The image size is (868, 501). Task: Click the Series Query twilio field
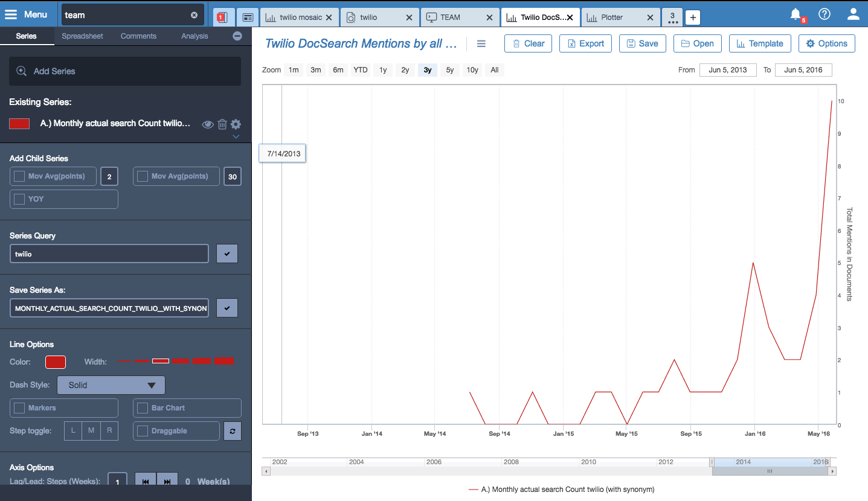pyautogui.click(x=109, y=254)
